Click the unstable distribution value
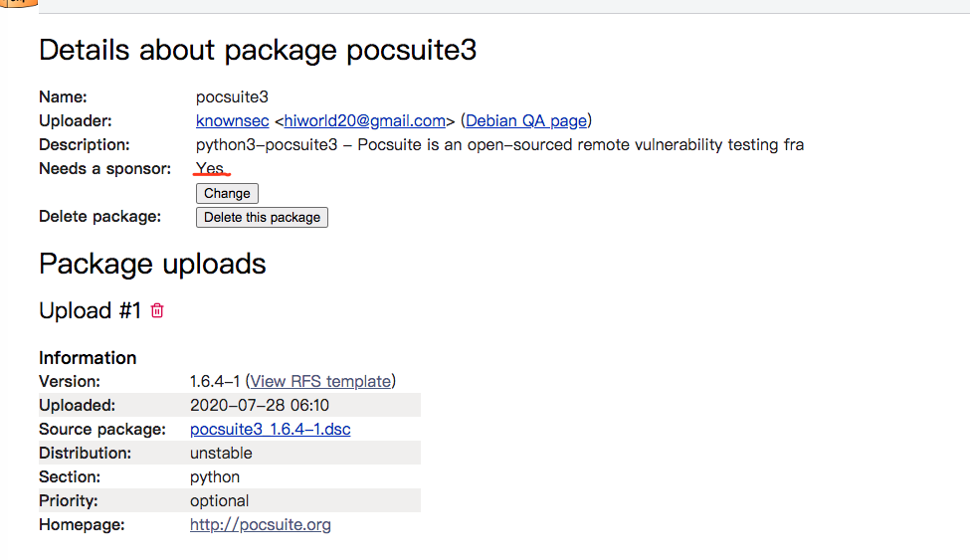The width and height of the screenshot is (970, 560). click(x=221, y=453)
